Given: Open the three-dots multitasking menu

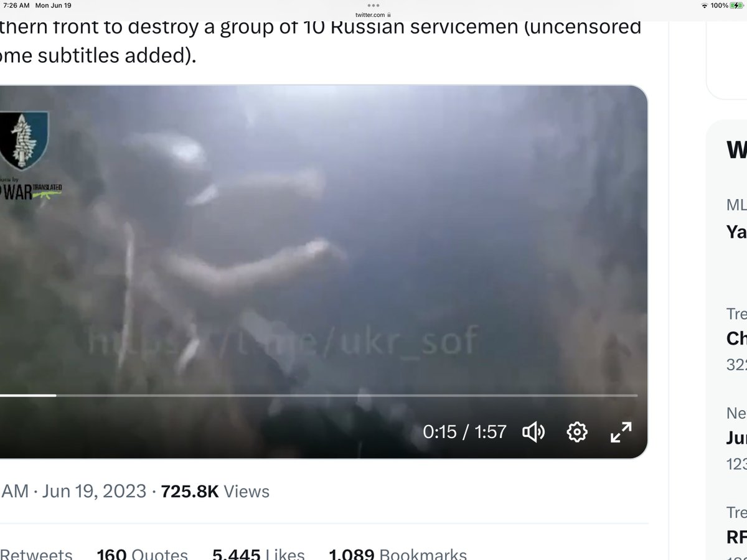Looking at the screenshot, I should pos(374,5).
